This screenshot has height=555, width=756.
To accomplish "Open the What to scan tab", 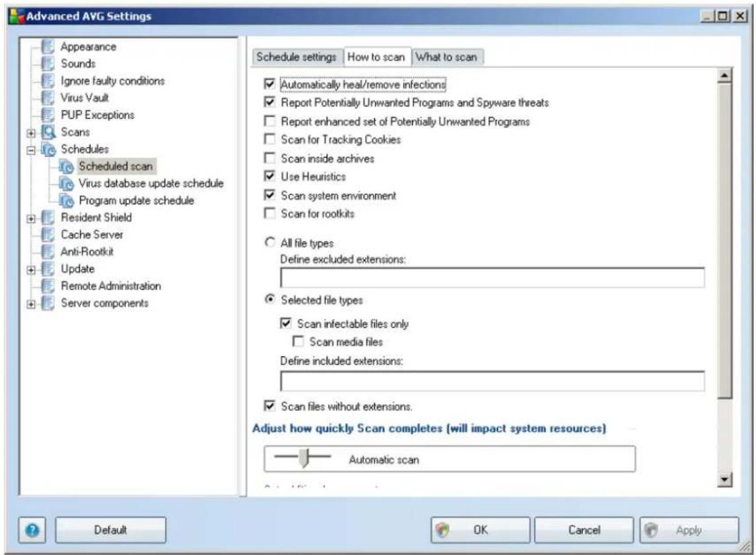I will point(447,57).
